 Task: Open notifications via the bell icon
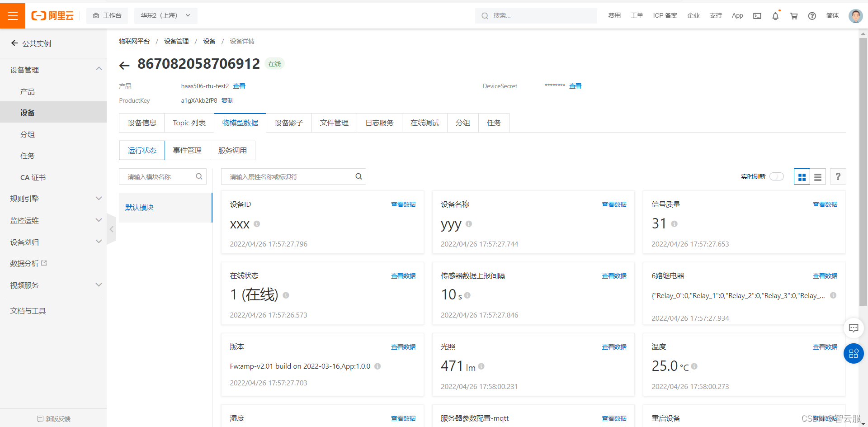pos(775,15)
